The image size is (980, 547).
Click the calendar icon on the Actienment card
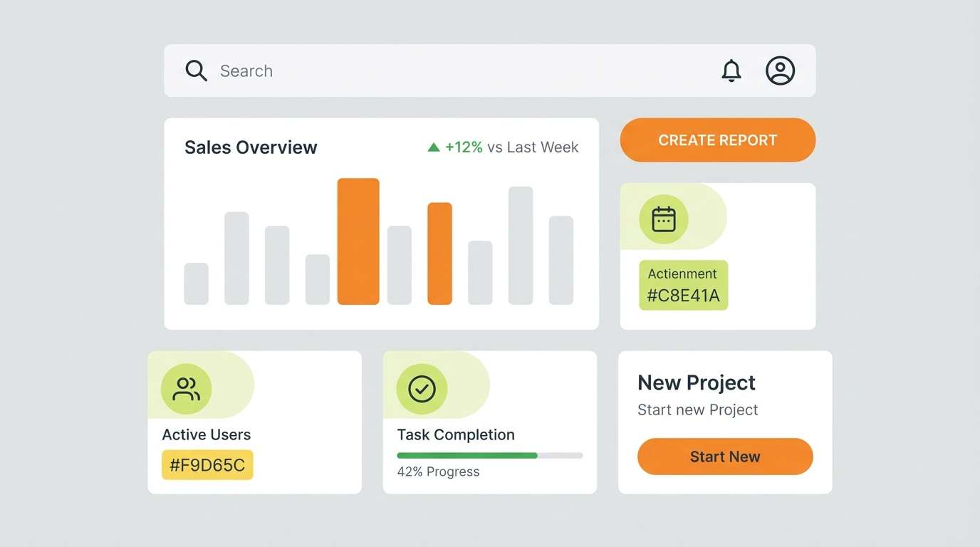coord(663,219)
